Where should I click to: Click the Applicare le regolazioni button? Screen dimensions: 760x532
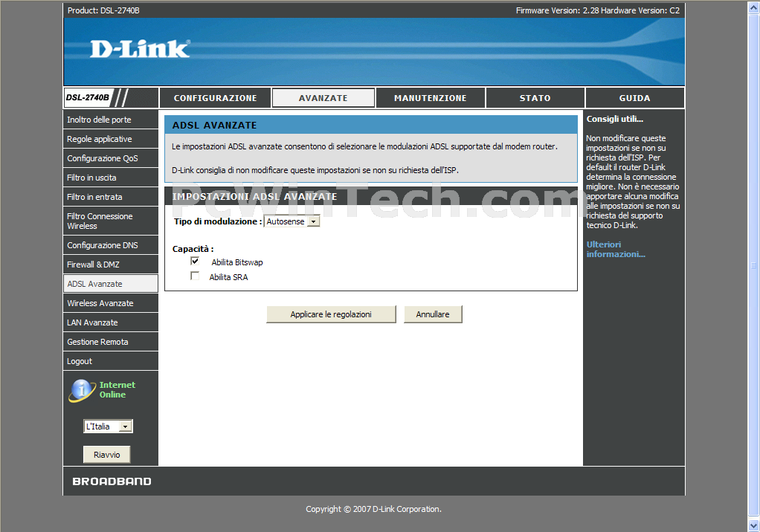click(x=331, y=314)
